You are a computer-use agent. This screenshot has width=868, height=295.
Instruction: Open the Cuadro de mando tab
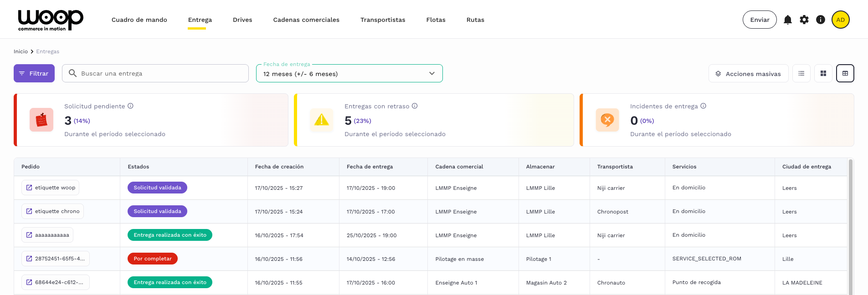139,20
